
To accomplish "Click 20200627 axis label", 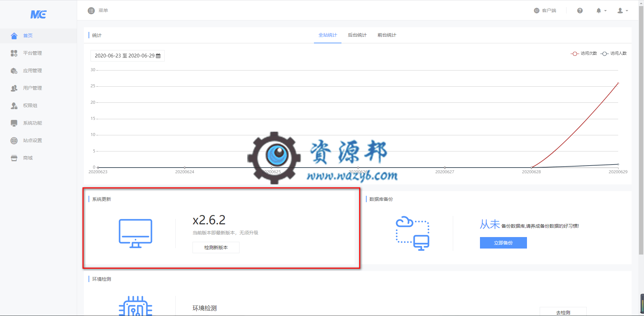I will pos(445,172).
